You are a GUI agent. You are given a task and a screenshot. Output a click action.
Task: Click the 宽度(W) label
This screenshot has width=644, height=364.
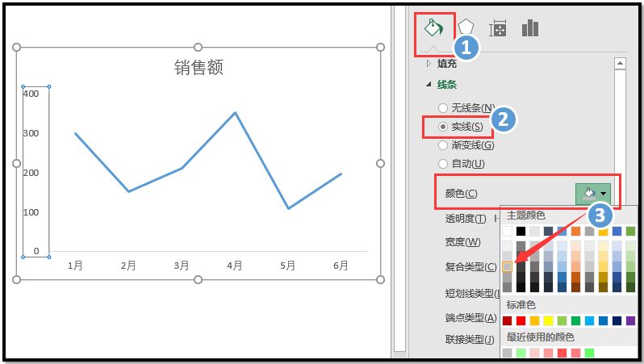(463, 242)
